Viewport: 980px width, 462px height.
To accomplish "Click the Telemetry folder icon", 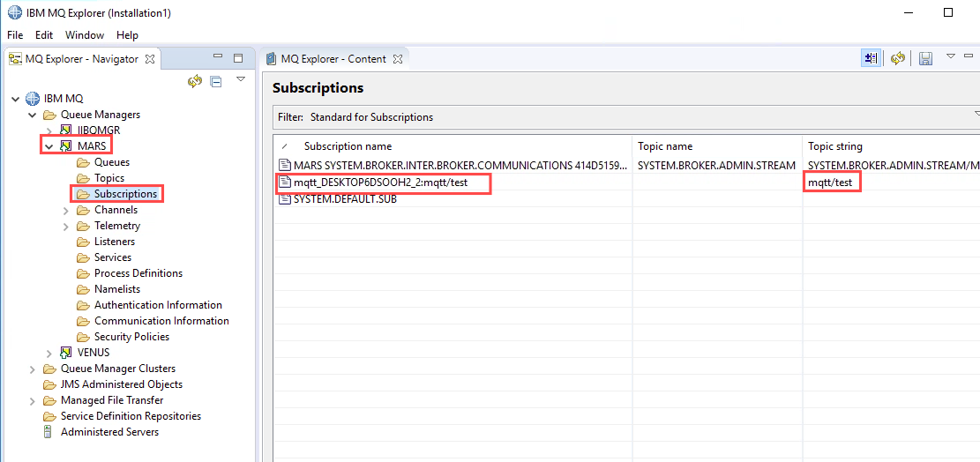I will click(x=83, y=226).
